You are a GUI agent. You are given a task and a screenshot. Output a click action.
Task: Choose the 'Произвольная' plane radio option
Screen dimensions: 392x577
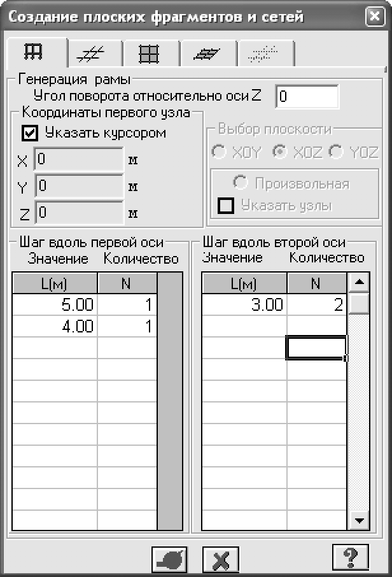coord(241,183)
